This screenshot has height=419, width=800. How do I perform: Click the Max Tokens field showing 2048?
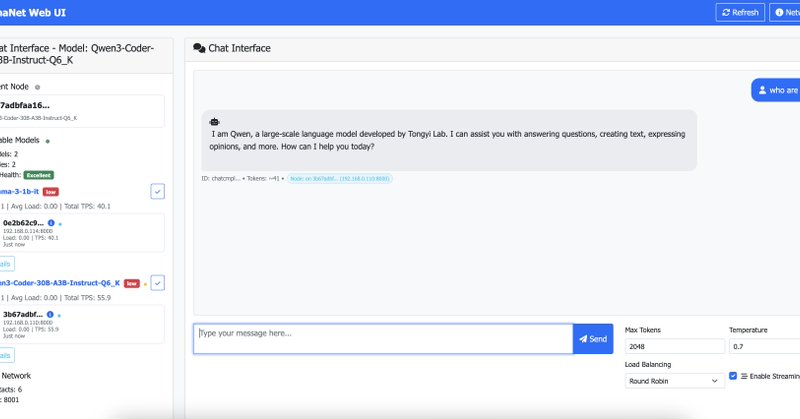point(674,346)
